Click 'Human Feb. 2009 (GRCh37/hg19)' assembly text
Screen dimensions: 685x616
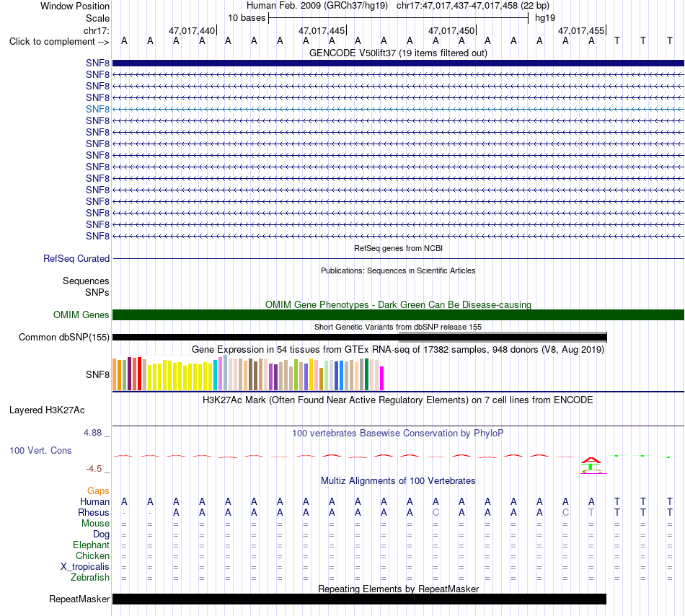pos(317,6)
